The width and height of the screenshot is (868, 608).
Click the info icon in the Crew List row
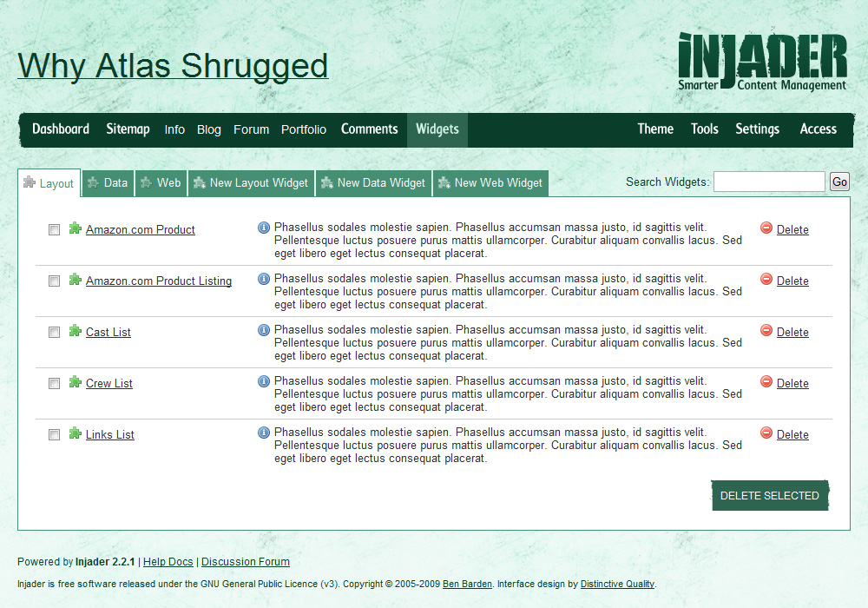pyautogui.click(x=264, y=381)
